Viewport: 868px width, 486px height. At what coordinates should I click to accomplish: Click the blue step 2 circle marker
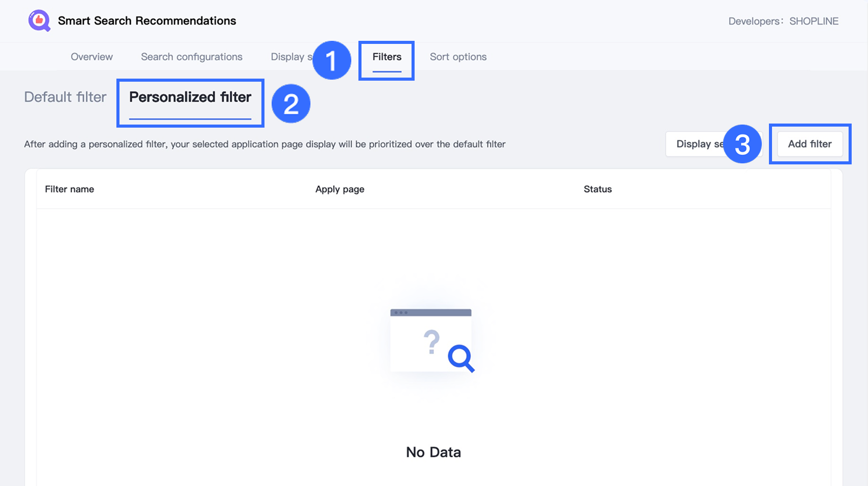(x=291, y=104)
